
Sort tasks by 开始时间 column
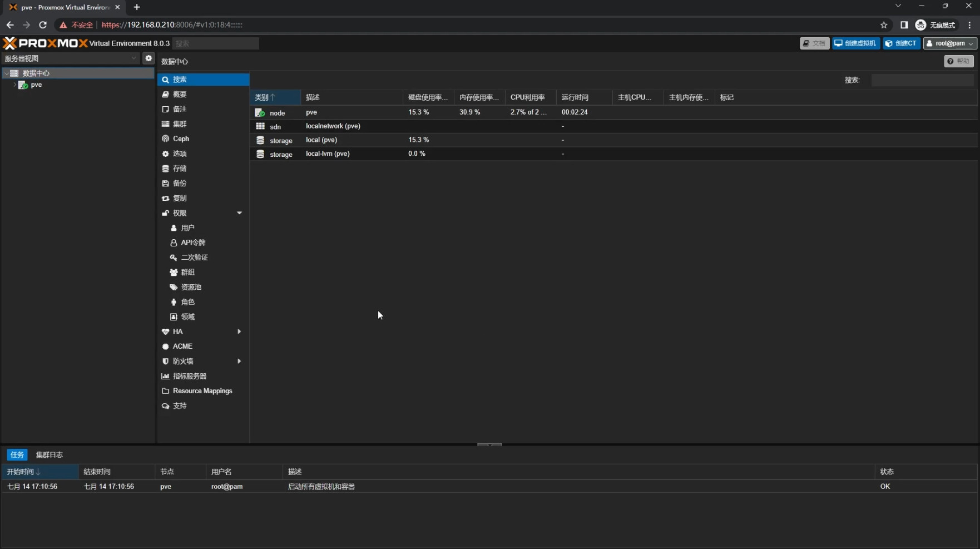click(39, 472)
